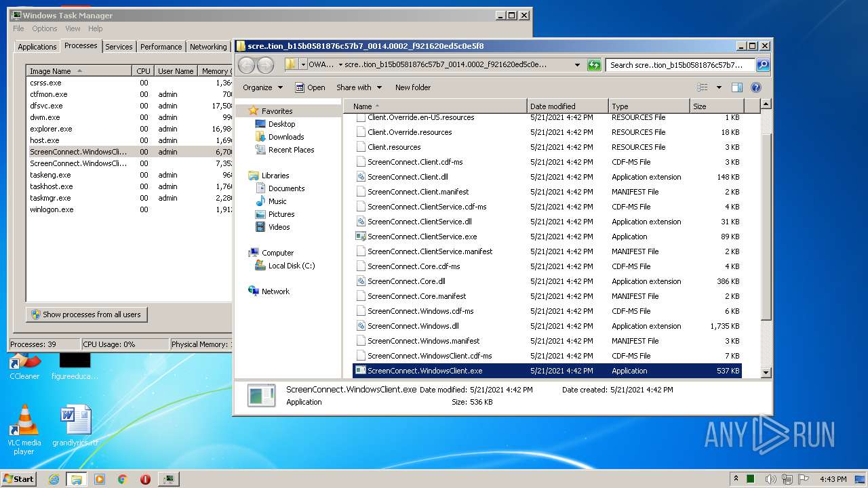
Task: Open File menu in Task Manager
Action: (x=18, y=28)
